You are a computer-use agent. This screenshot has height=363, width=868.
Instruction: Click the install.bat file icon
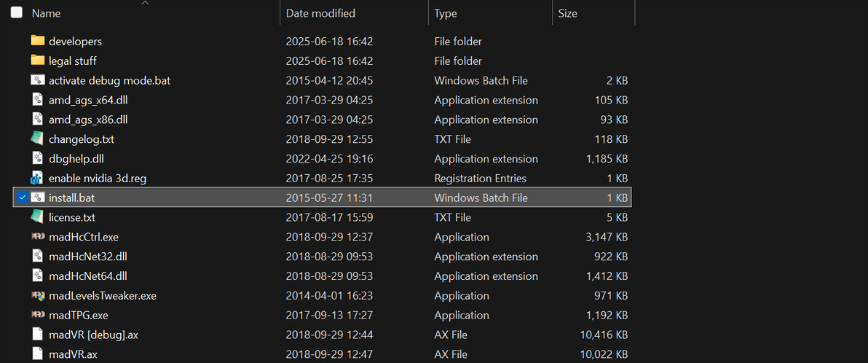coord(38,198)
